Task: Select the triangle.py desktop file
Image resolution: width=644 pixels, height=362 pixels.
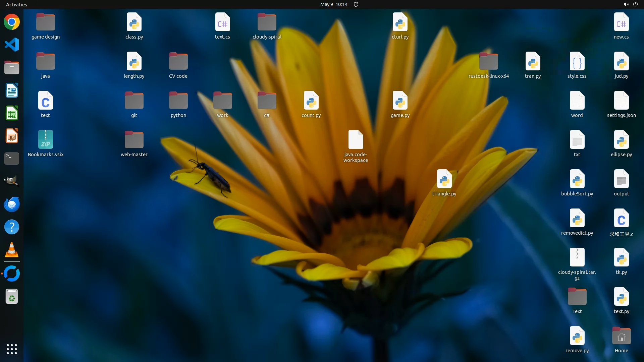Action: tap(444, 183)
